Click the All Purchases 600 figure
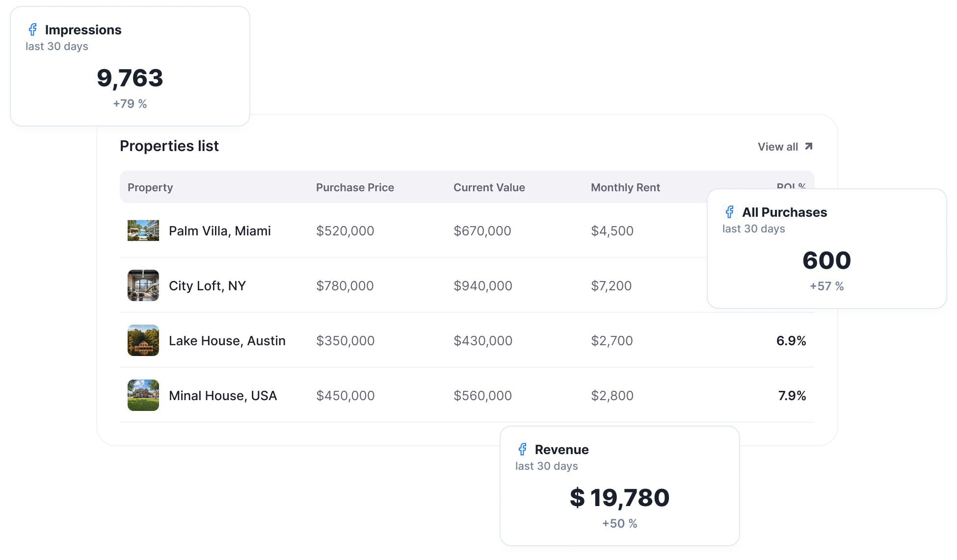The image size is (957, 560). 827,260
